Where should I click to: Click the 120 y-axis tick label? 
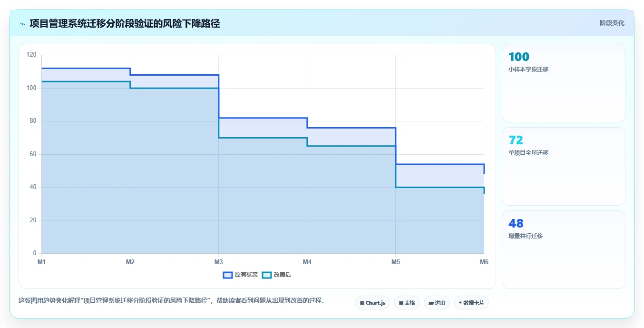pyautogui.click(x=31, y=55)
